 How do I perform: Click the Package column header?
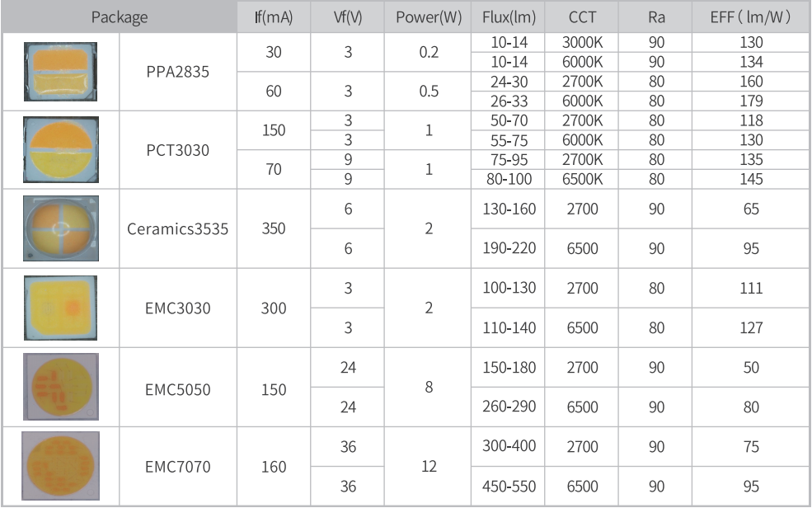(120, 16)
